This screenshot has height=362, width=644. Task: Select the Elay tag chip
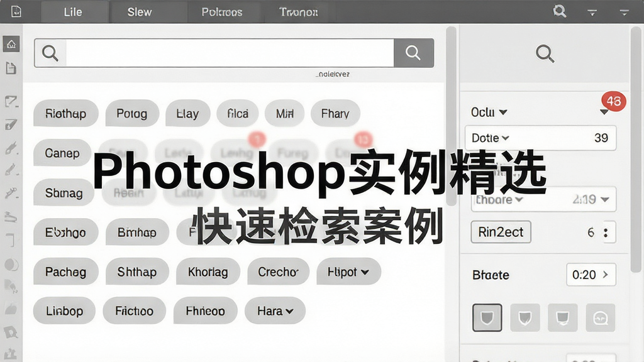click(187, 113)
